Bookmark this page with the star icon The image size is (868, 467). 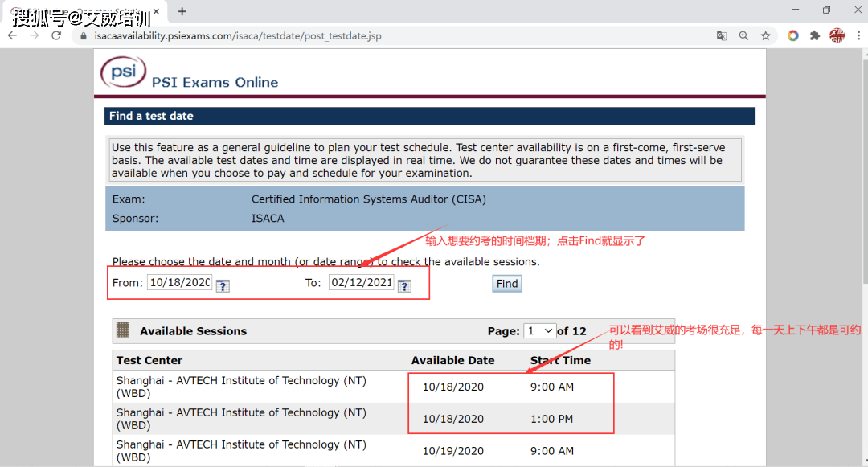coord(766,36)
